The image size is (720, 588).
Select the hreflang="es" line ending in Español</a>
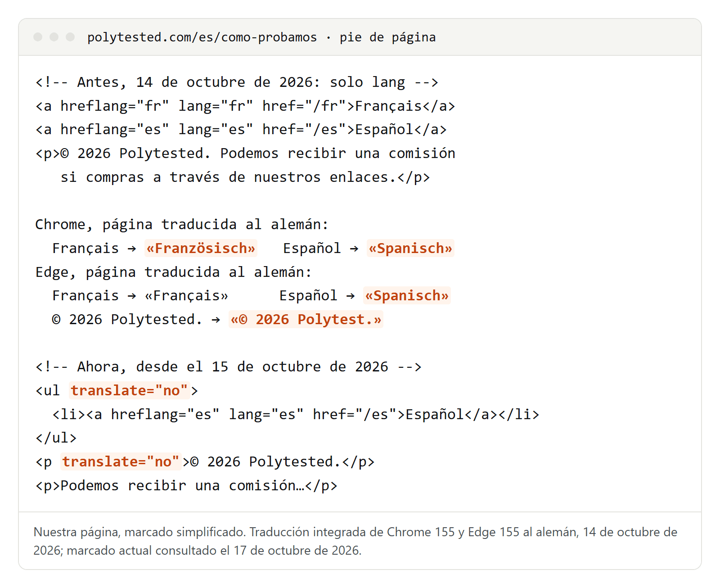[241, 130]
